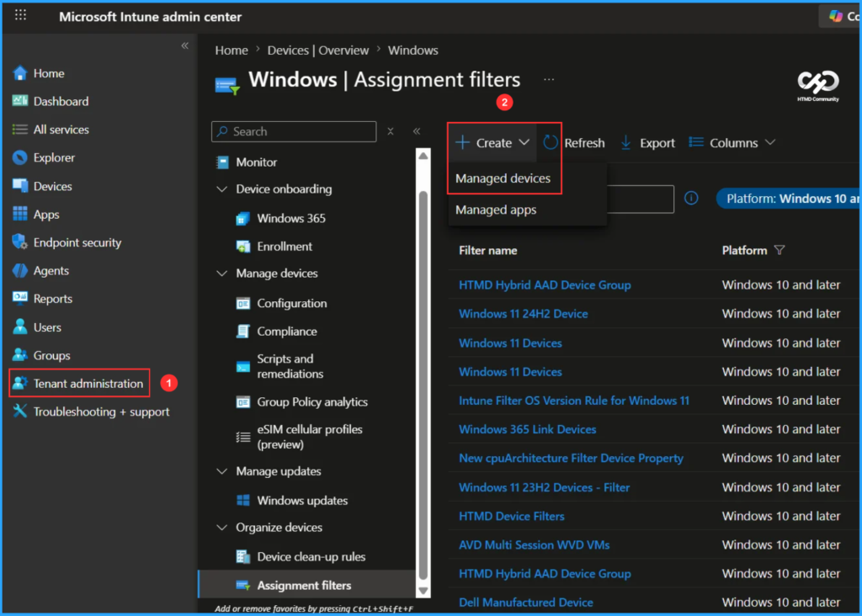Image resolution: width=862 pixels, height=616 pixels.
Task: Open Windows 11 23H2 Devices - Filter
Action: [x=545, y=487]
